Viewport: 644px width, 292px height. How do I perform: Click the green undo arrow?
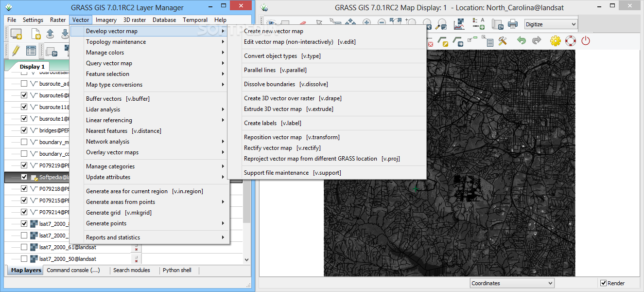(521, 40)
